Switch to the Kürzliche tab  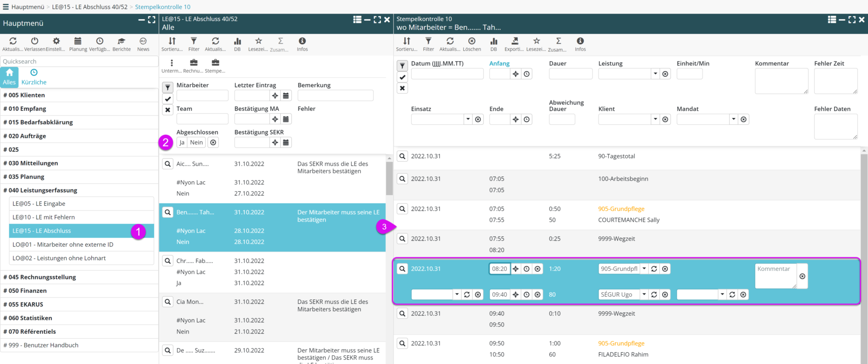point(34,77)
